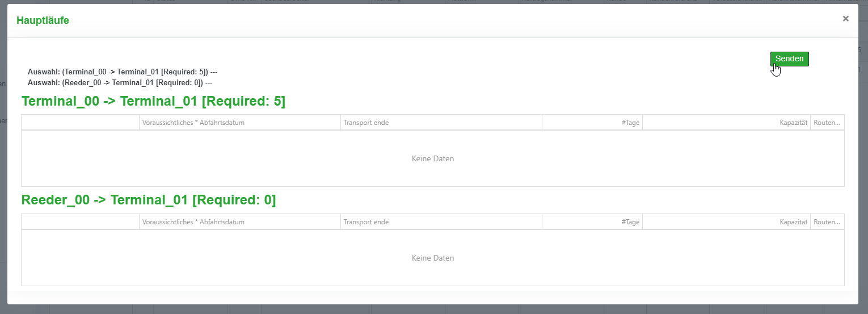
Task: Click empty first column header, Terminal_00 table
Action: tap(80, 123)
